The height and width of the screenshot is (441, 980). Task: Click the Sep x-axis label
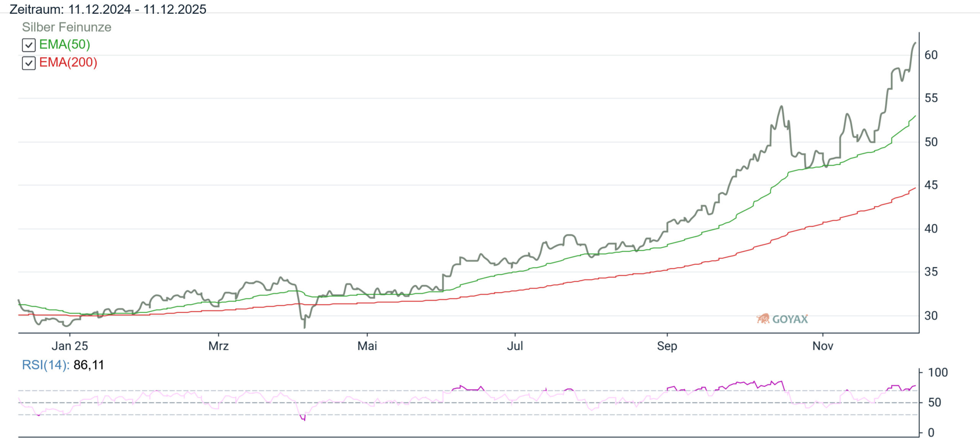(x=667, y=346)
